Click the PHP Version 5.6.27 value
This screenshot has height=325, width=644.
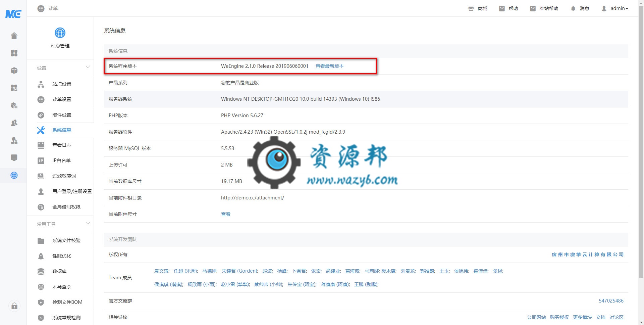point(242,115)
